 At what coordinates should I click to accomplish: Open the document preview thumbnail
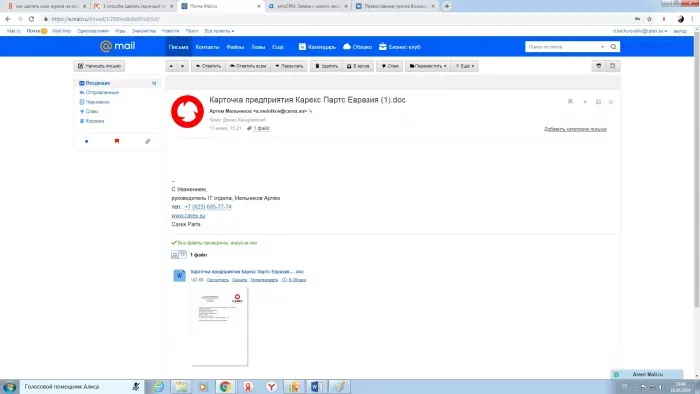coord(220,327)
